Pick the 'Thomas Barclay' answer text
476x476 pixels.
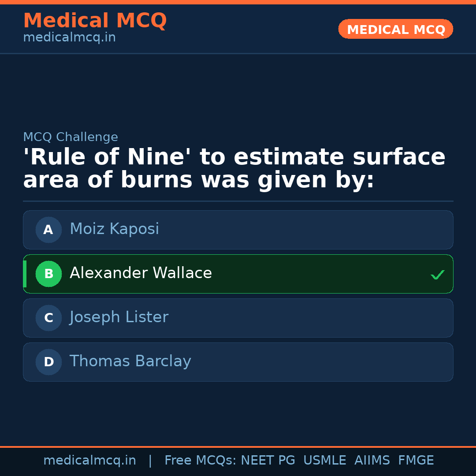click(130, 361)
